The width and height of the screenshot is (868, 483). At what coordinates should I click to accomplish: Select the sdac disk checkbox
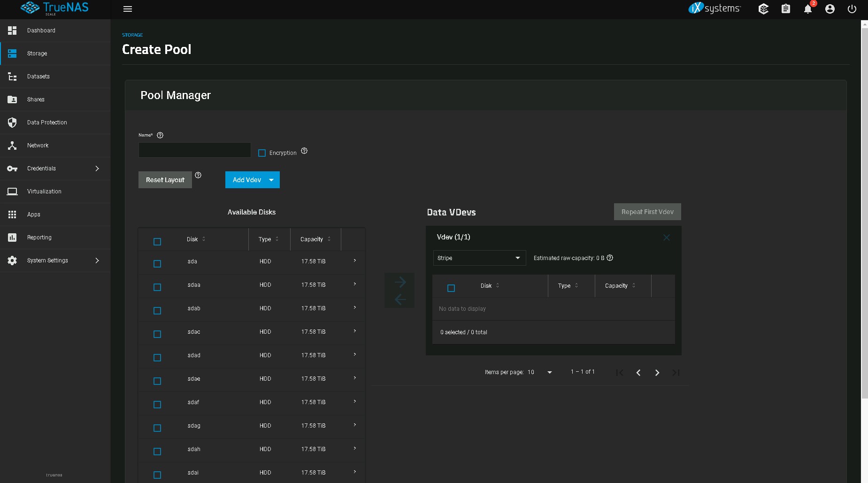click(157, 334)
